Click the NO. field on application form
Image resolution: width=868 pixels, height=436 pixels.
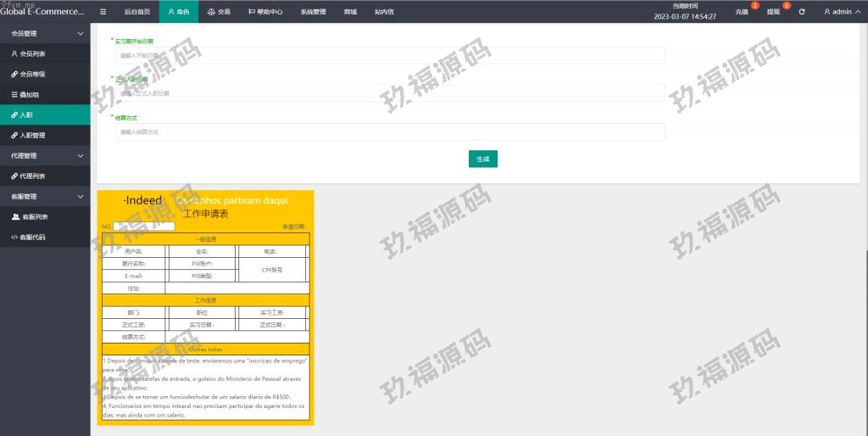point(143,226)
